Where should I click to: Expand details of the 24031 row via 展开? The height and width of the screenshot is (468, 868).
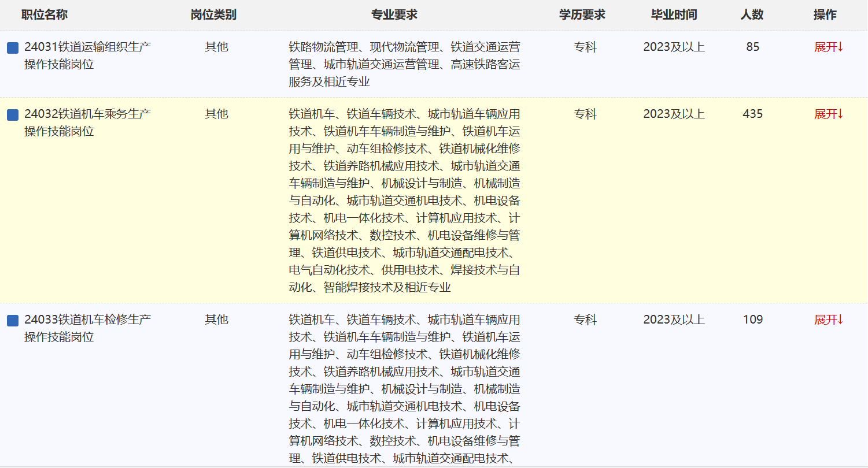(829, 47)
